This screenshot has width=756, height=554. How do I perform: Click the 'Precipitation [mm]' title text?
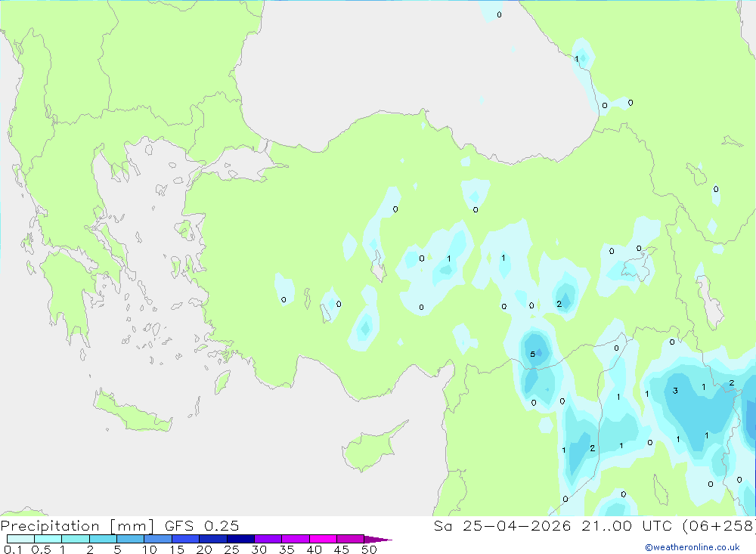coord(77,526)
